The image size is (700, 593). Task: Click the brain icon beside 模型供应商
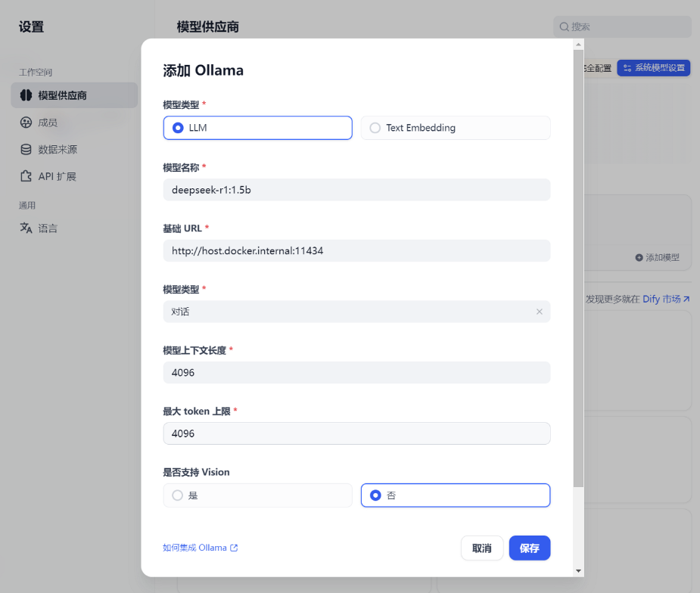26,95
